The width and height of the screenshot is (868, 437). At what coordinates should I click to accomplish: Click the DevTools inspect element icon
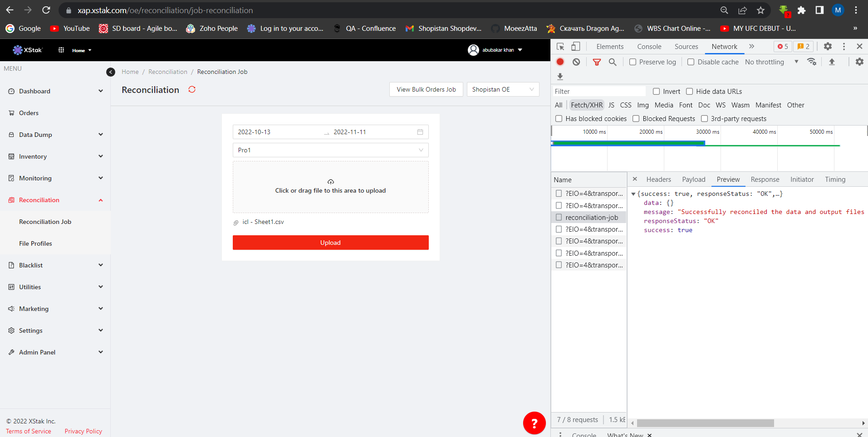pyautogui.click(x=560, y=46)
